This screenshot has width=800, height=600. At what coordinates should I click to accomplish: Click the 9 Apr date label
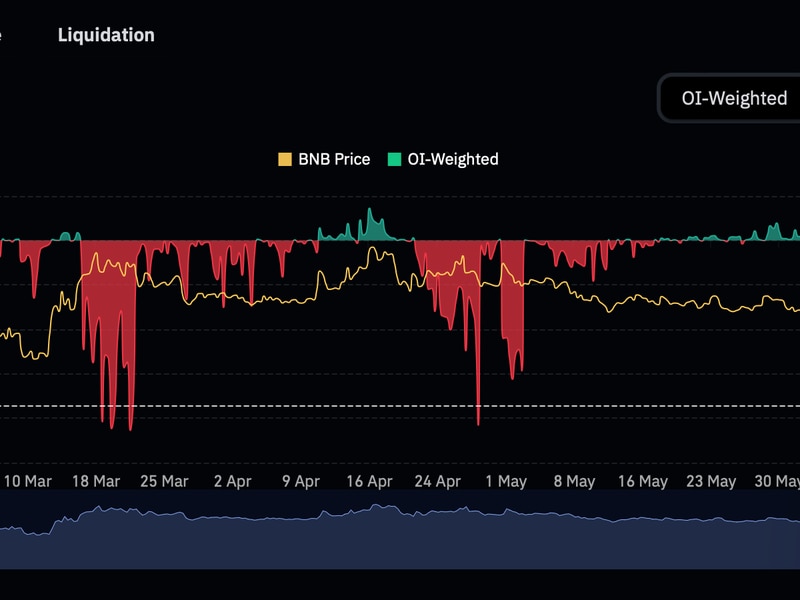[300, 481]
